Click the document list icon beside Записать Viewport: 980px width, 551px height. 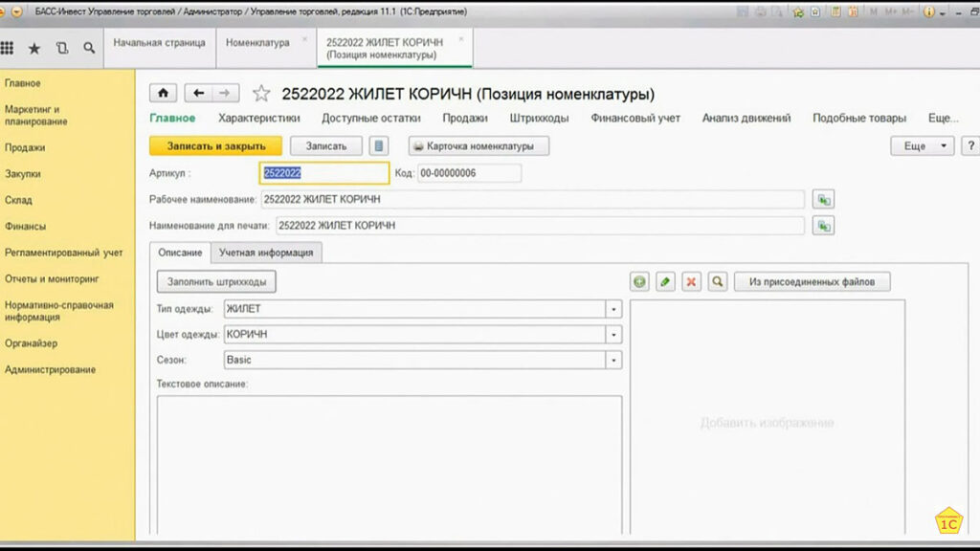379,145
